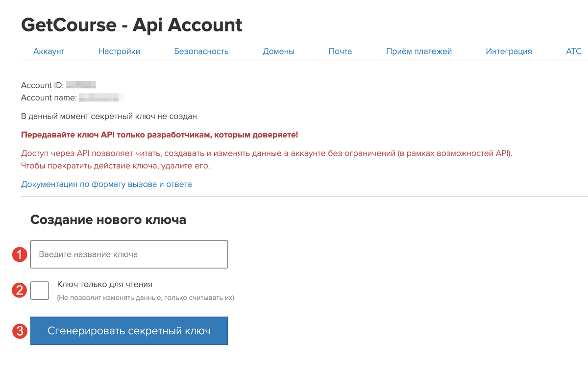
Task: Open the Документация по формату вызова link
Action: click(x=106, y=184)
